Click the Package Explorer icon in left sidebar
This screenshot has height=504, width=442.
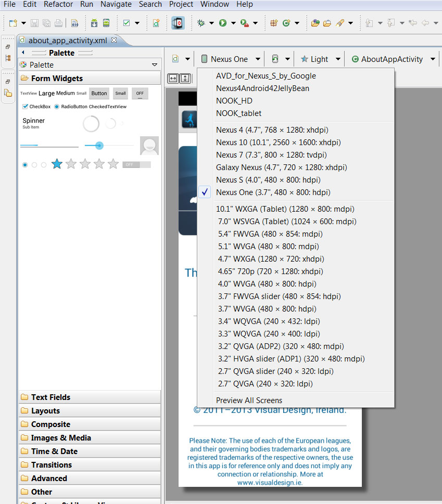click(8, 93)
